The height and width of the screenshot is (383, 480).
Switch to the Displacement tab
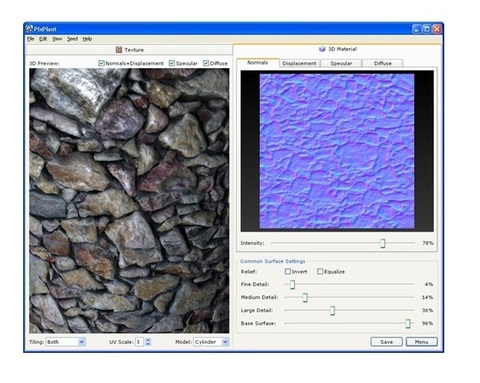[x=299, y=63]
